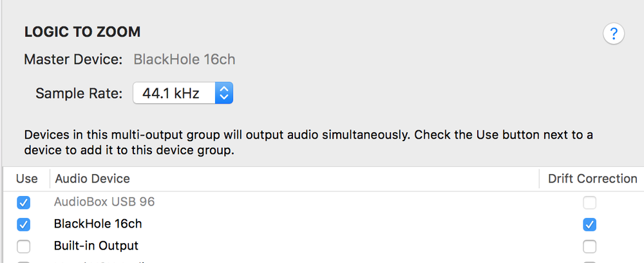Viewport: 644px width, 263px height.
Task: Disable Drift Correction for BlackHole 16ch
Action: (589, 224)
